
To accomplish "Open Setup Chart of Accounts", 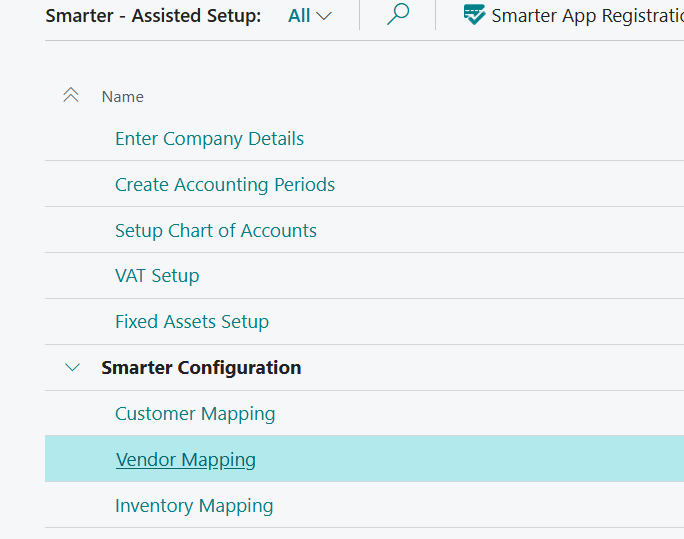I will pyautogui.click(x=215, y=231).
